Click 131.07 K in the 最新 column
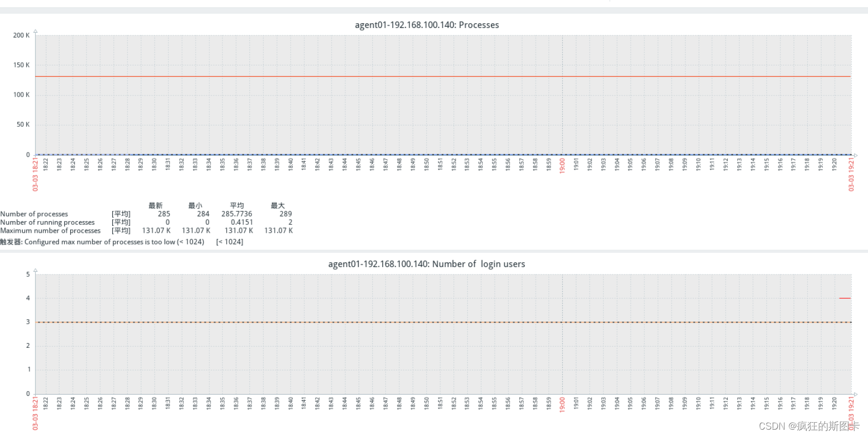The height and width of the screenshot is (436, 868). (156, 231)
